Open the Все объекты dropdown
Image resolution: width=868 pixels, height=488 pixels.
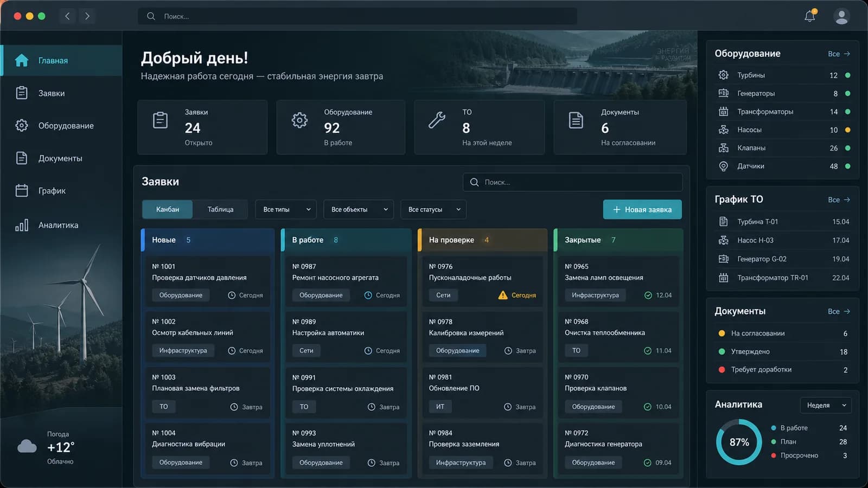coord(359,209)
